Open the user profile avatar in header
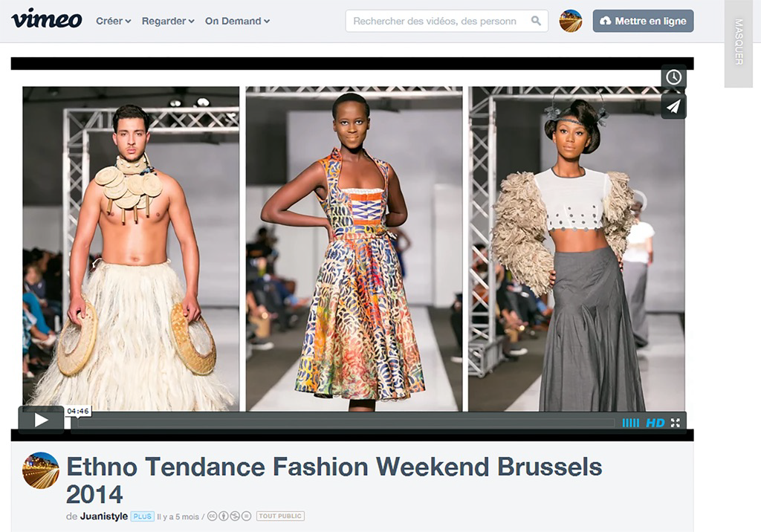 (571, 21)
